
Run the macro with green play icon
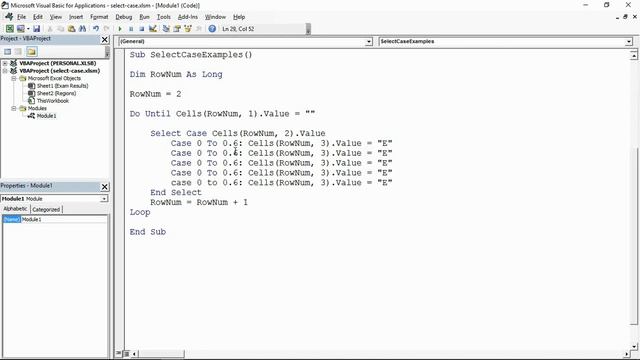coord(120,29)
